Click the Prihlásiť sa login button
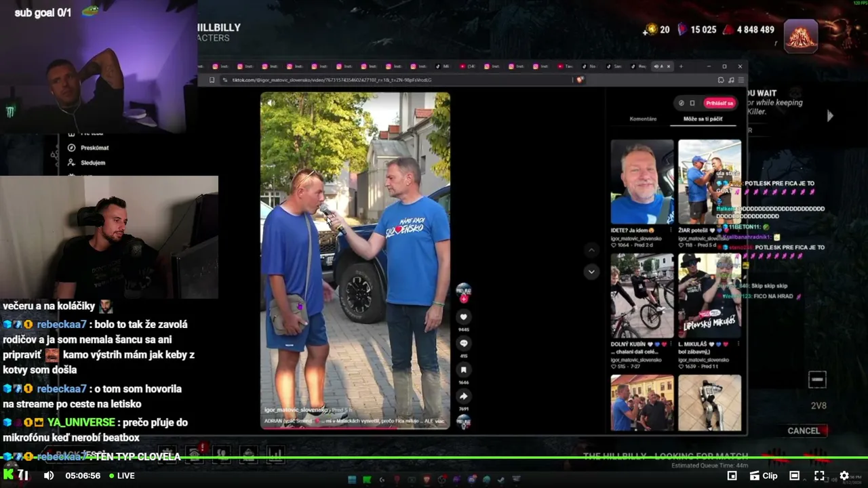Viewport: 868px width, 488px height. (719, 103)
